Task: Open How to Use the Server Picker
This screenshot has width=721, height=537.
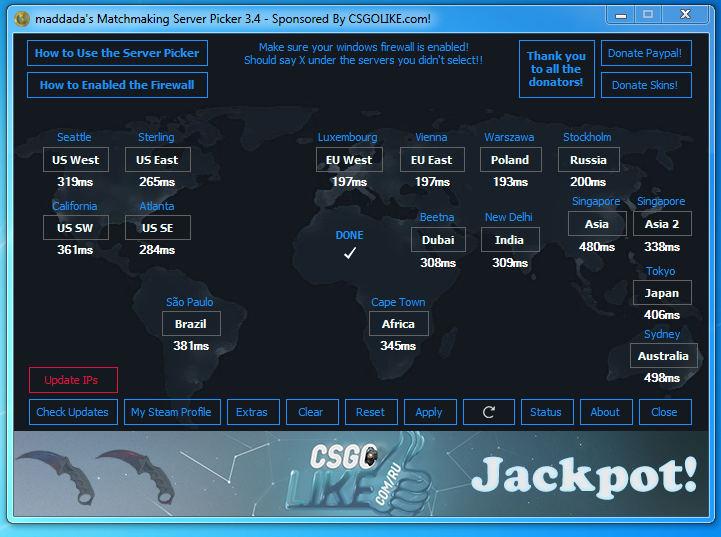Action: 117,53
